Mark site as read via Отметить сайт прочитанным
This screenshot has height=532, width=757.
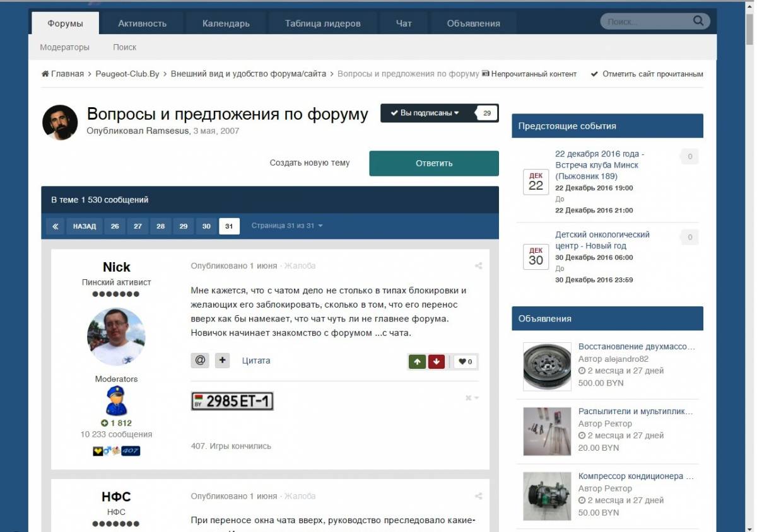(x=647, y=74)
